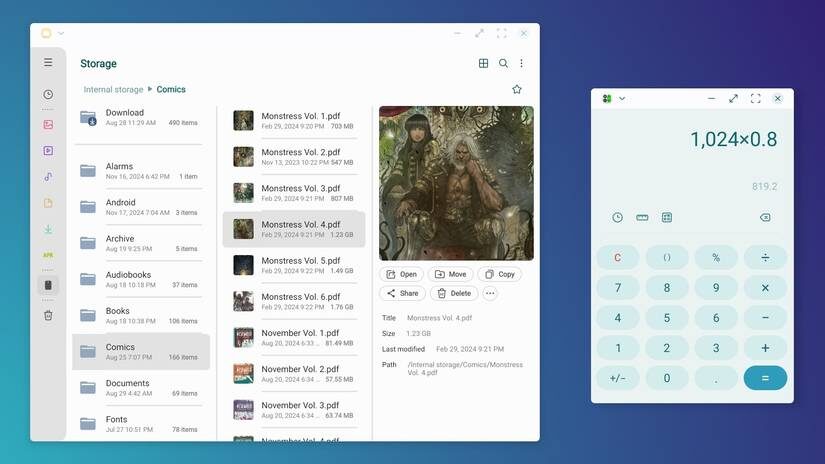
Task: Expand the calculator window title dropdown
Action: pyautogui.click(x=622, y=98)
